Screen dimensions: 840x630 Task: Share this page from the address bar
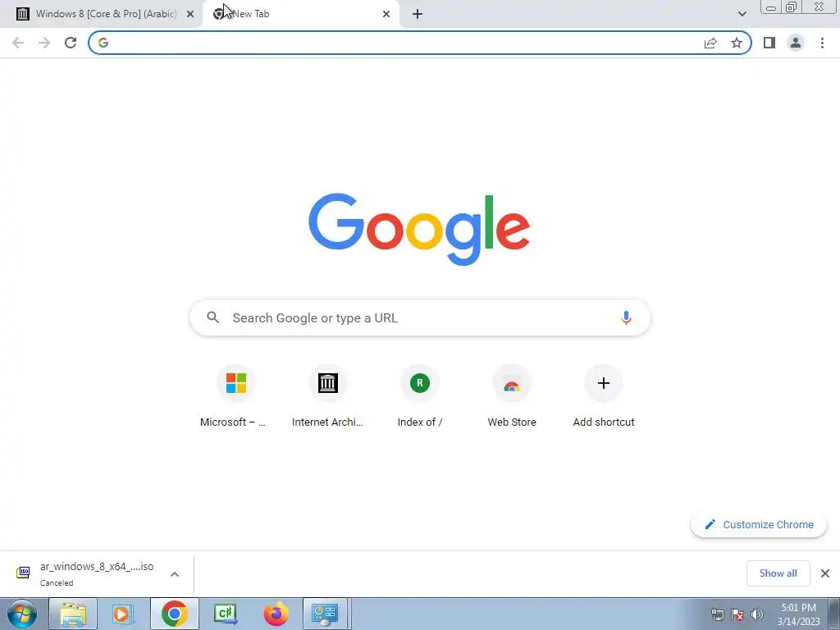710,43
